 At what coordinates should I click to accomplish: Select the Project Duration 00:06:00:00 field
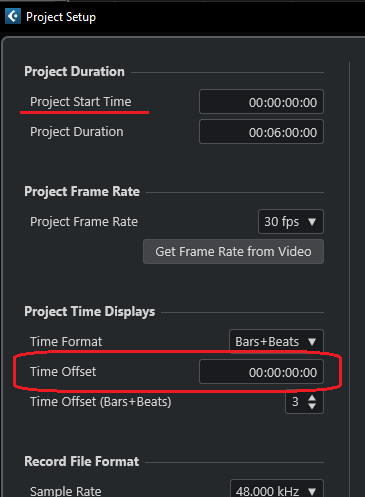coord(261,132)
